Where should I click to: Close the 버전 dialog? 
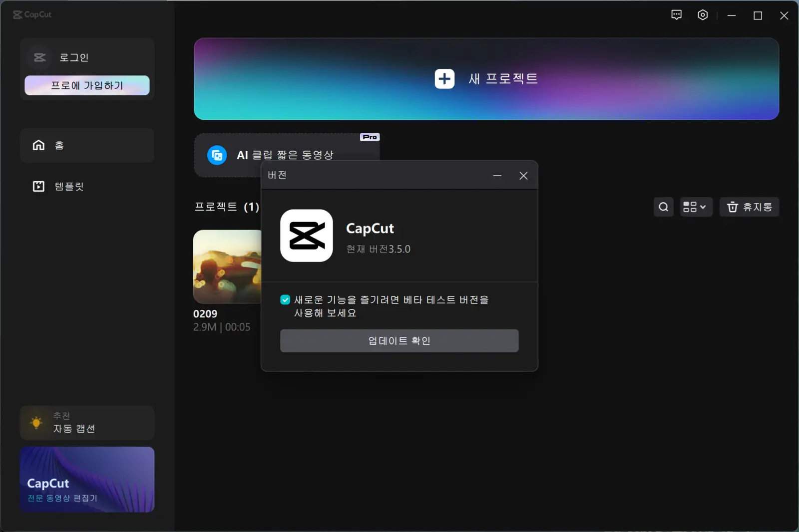(x=523, y=176)
